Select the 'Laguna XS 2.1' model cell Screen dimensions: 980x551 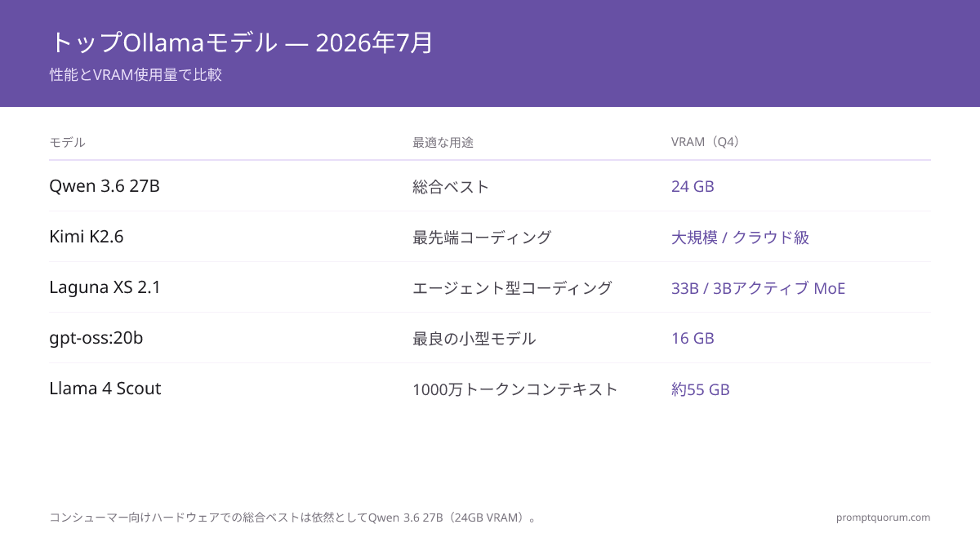click(105, 287)
